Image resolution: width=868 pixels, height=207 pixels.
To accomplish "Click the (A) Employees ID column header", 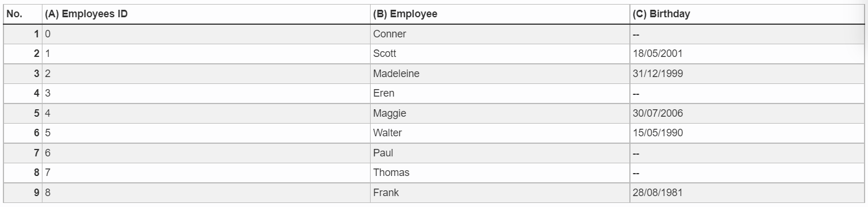I will coord(207,14).
